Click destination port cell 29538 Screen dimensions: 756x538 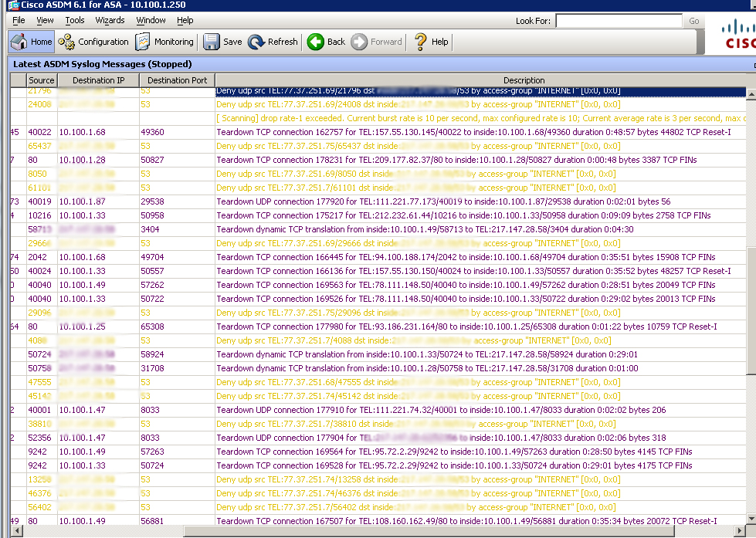177,201
